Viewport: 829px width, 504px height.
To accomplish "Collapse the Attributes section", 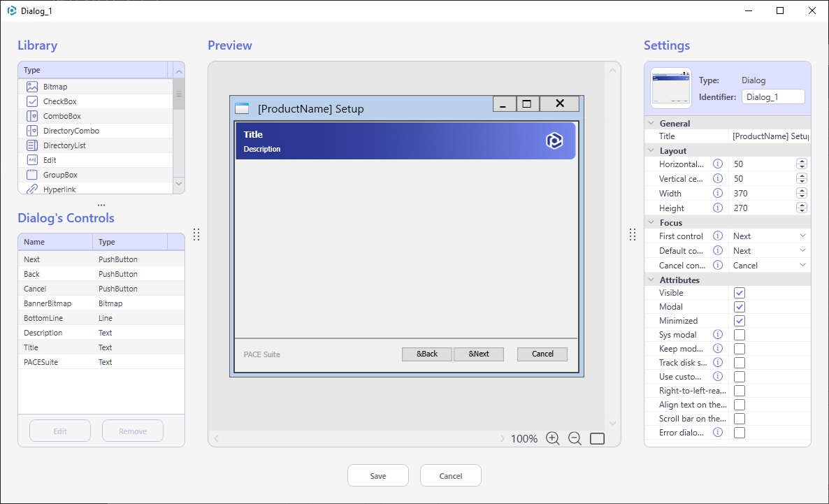I will pyautogui.click(x=651, y=280).
